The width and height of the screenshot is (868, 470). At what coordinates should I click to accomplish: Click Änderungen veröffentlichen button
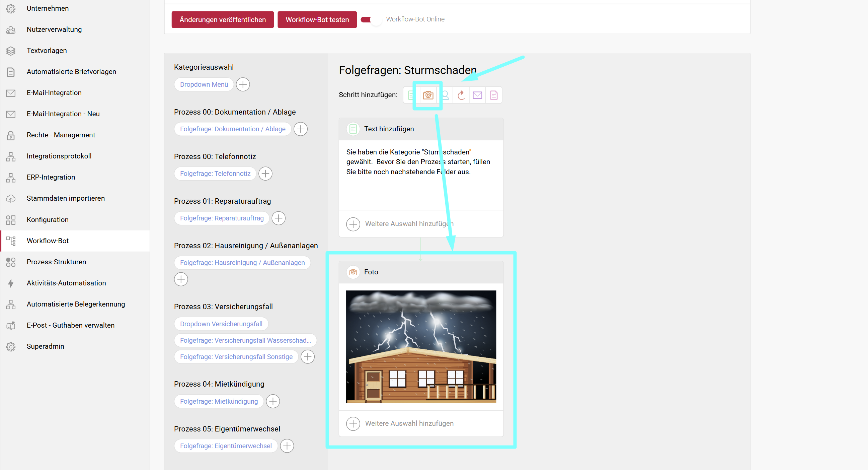222,19
